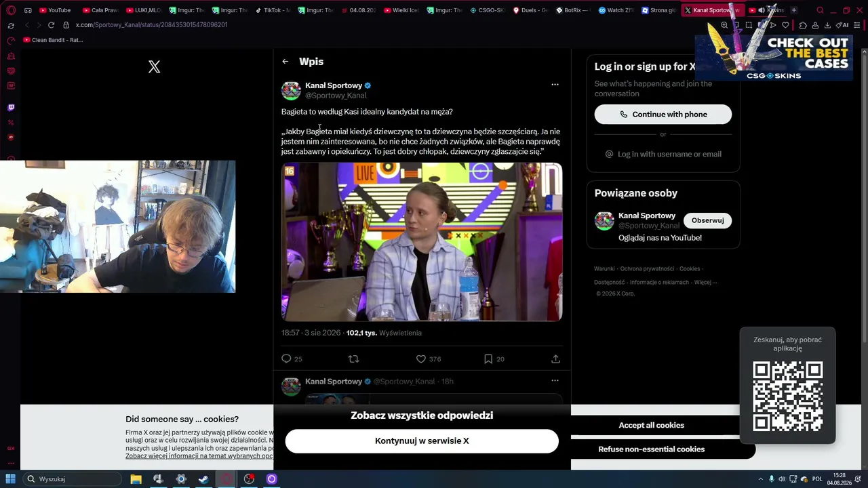
Task: Open the Windows Start menu
Action: (11, 479)
